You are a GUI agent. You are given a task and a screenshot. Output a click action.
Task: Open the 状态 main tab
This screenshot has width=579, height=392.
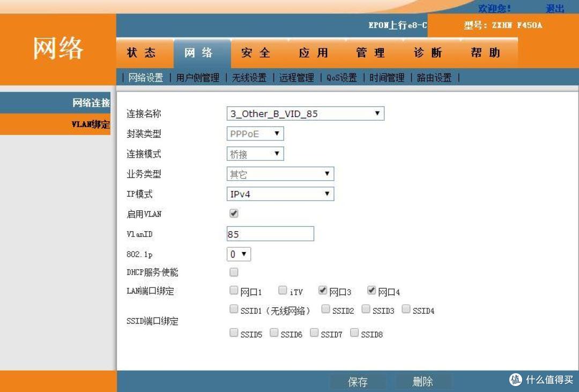click(x=145, y=53)
